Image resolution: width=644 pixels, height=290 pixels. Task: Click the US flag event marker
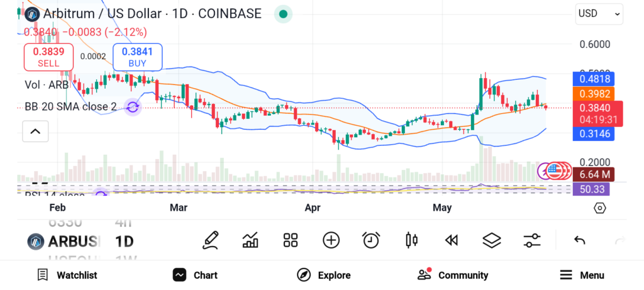pyautogui.click(x=555, y=171)
